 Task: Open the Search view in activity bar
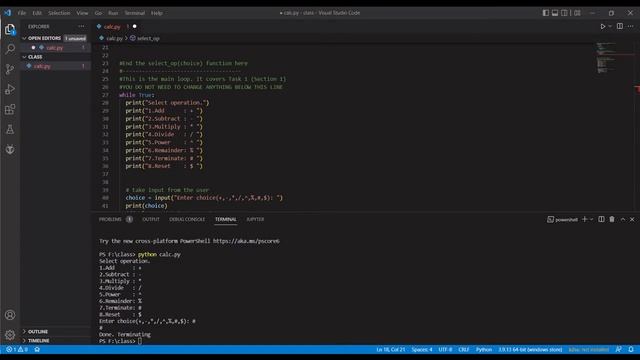tap(10, 49)
